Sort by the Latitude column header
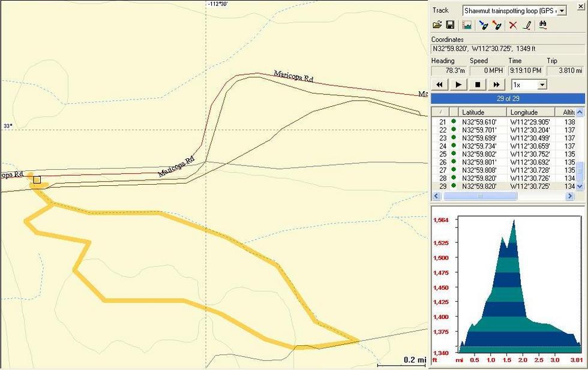The width and height of the screenshot is (588, 370). pos(482,112)
